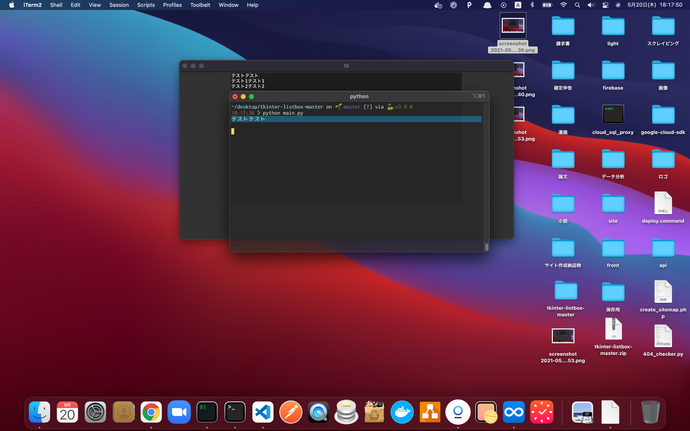The height and width of the screenshot is (431, 690).
Task: Launch Google Chrome from the Dock
Action: tap(151, 412)
